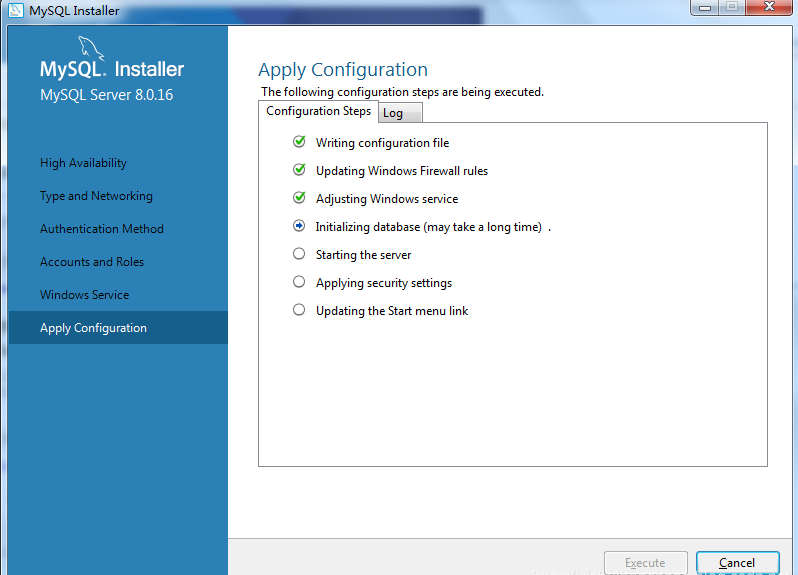Click 'Initializing database (may take a long time)' text
798x575 pixels.
(429, 227)
